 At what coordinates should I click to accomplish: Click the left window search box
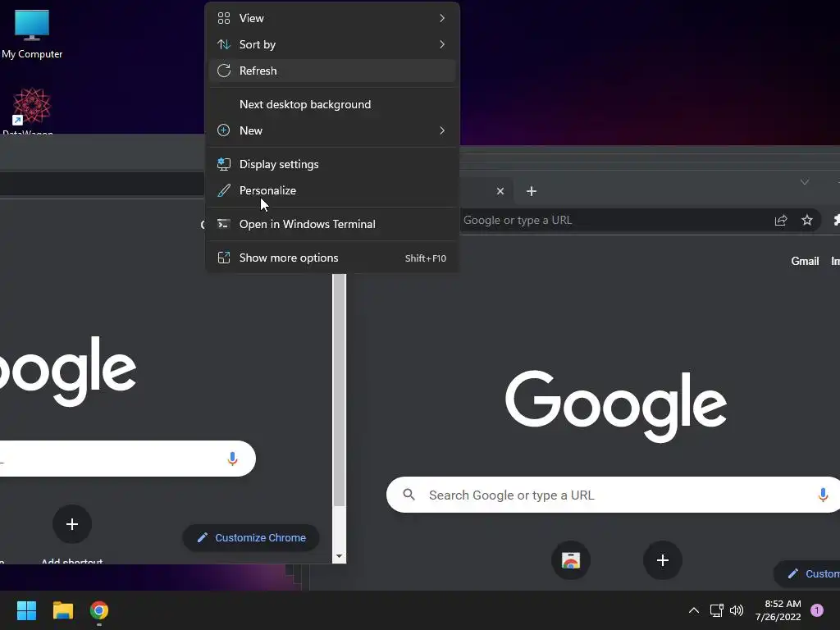[x=127, y=459]
